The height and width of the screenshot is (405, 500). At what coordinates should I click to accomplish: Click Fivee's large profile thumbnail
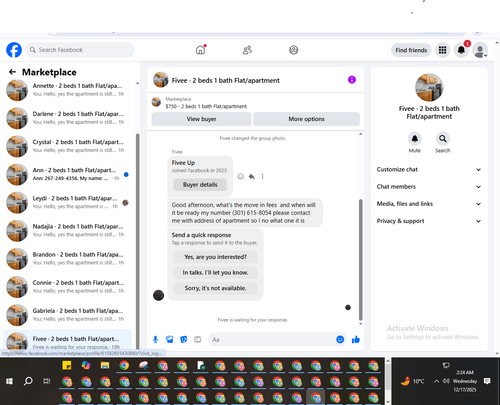point(429,87)
